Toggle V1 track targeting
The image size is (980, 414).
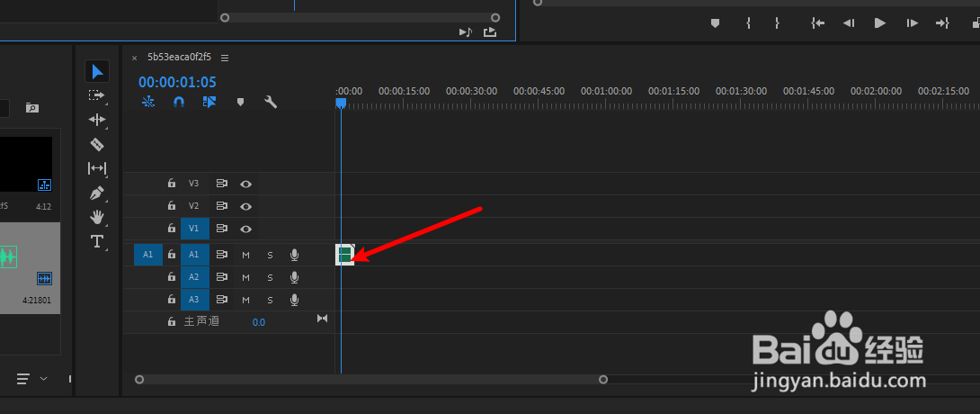(x=194, y=229)
